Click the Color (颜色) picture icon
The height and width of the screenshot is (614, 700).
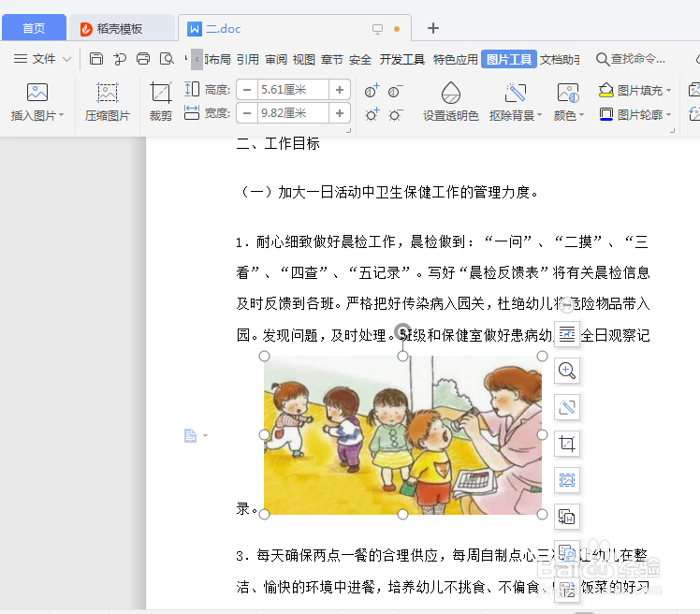(568, 93)
